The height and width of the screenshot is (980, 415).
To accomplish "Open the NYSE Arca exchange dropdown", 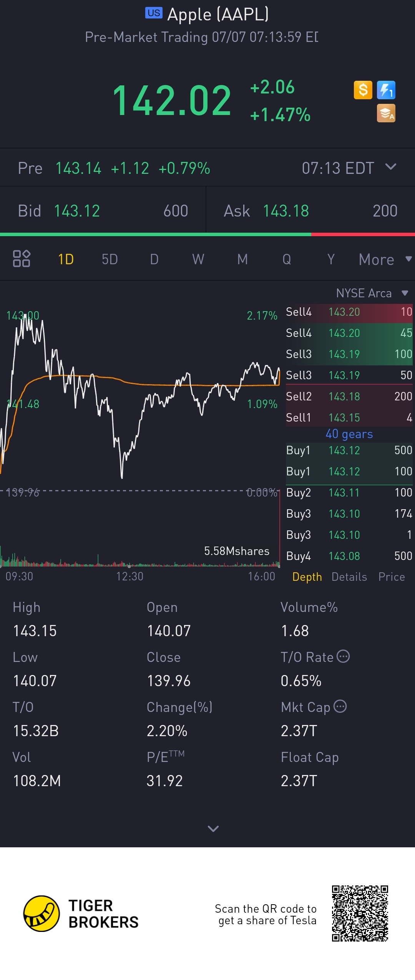I will (x=372, y=293).
